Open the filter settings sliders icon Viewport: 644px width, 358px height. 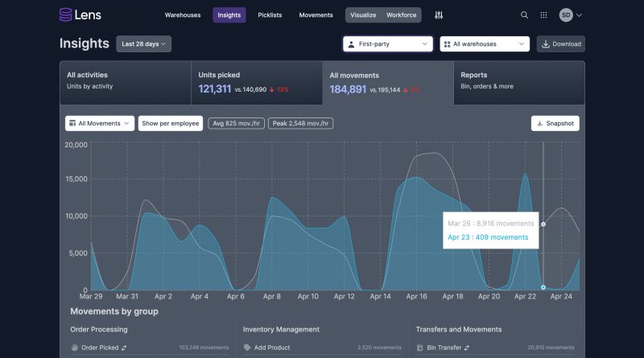point(439,14)
